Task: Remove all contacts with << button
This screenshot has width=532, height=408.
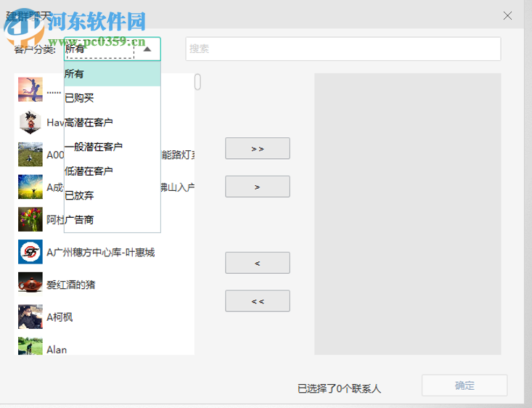Action: [258, 301]
